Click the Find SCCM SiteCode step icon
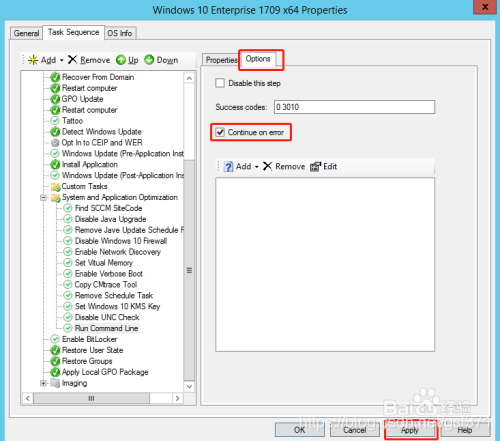Viewport: 500px width, 441px height. pyautogui.click(x=68, y=208)
